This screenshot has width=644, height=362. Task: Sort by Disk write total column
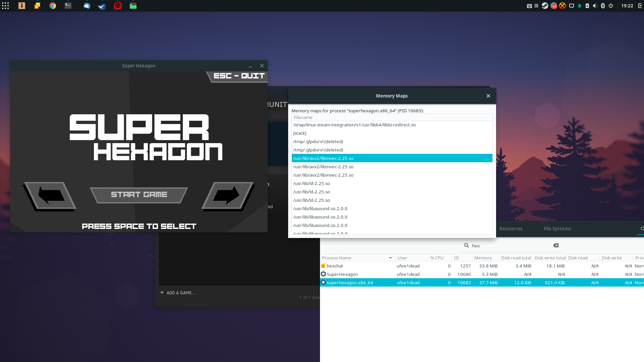coord(549,258)
